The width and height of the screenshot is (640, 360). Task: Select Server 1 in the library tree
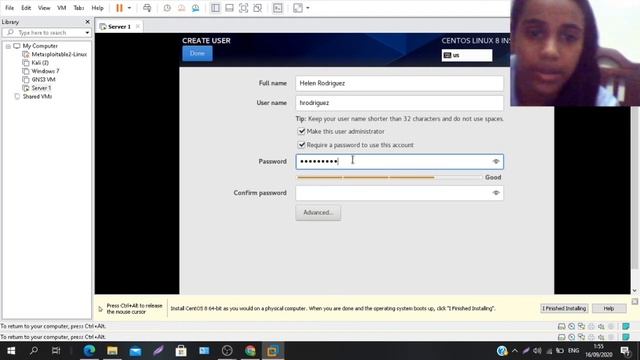click(41, 88)
